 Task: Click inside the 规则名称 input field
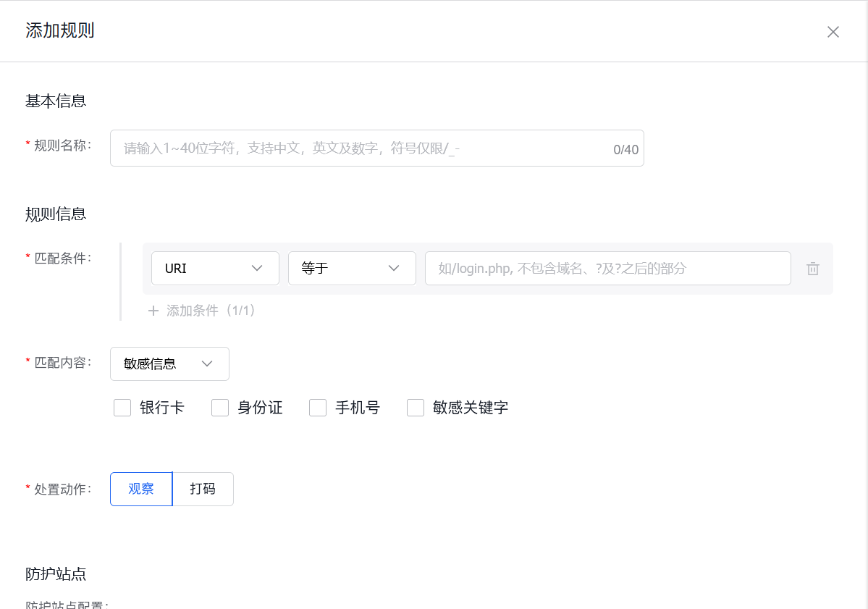pos(326,148)
